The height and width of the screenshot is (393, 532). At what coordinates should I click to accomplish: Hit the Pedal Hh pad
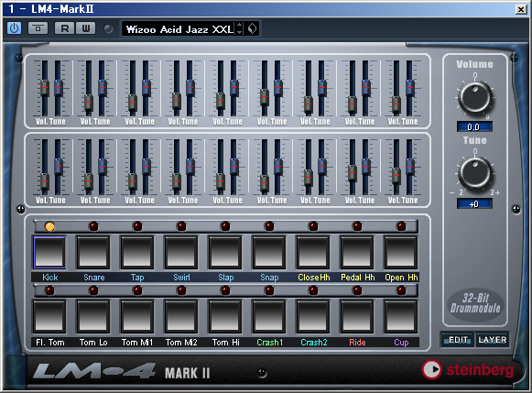tap(356, 253)
